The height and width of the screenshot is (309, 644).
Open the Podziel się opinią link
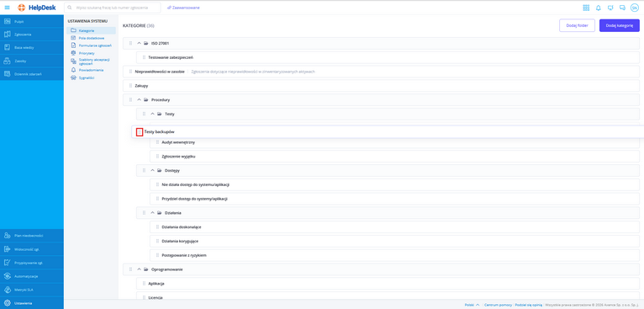[528, 305]
